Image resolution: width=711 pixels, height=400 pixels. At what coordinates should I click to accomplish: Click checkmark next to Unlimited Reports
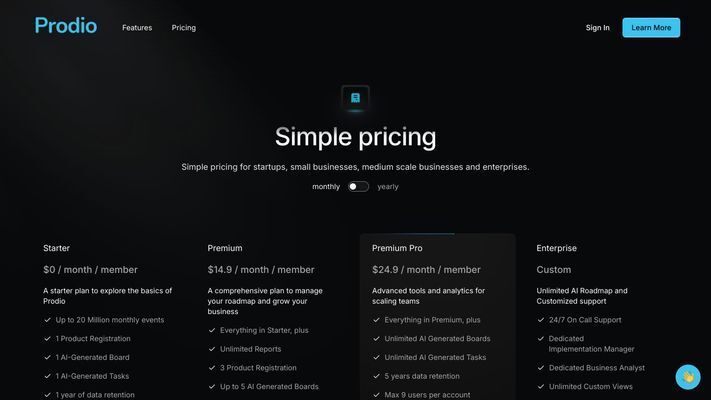[x=212, y=349]
